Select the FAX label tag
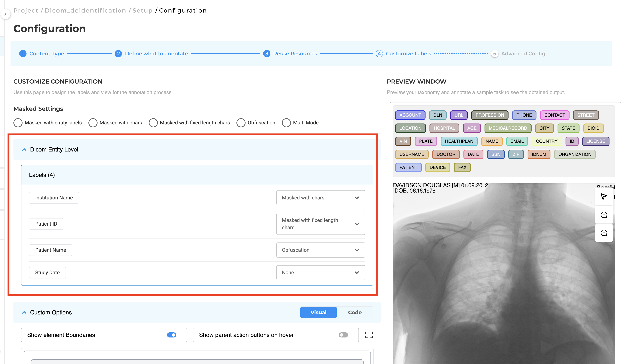628x364 pixels. (x=462, y=167)
